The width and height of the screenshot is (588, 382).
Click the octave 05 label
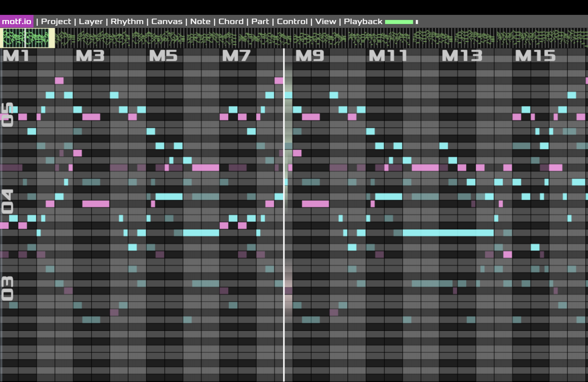click(x=7, y=115)
